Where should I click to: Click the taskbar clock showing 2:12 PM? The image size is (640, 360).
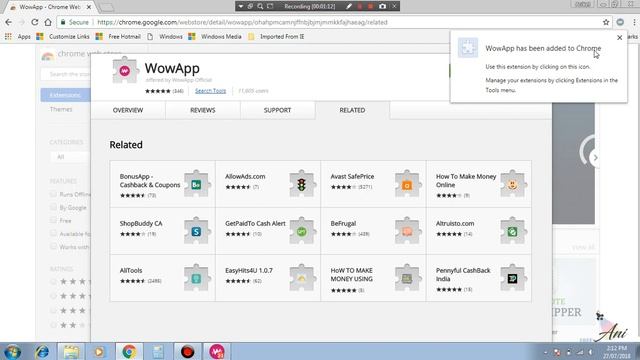coord(617,352)
